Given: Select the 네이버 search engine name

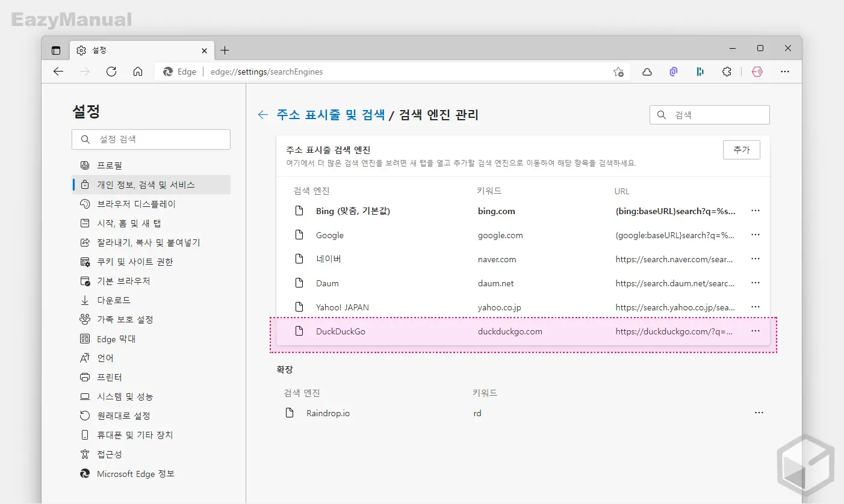Looking at the screenshot, I should pyautogui.click(x=329, y=259).
